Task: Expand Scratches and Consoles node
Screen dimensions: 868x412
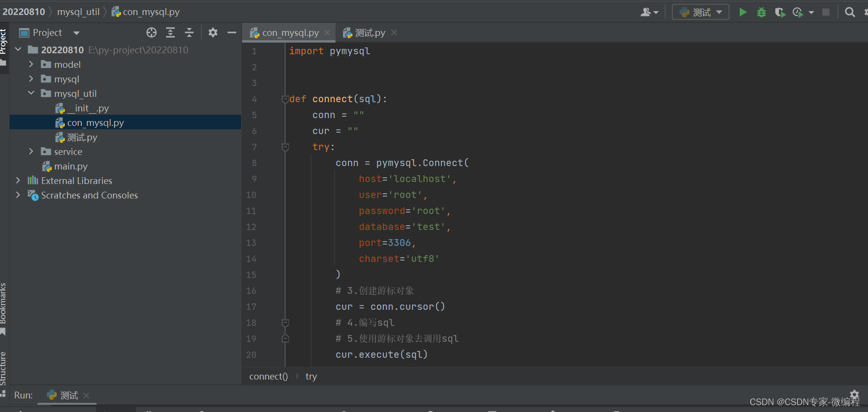Action: (x=18, y=195)
